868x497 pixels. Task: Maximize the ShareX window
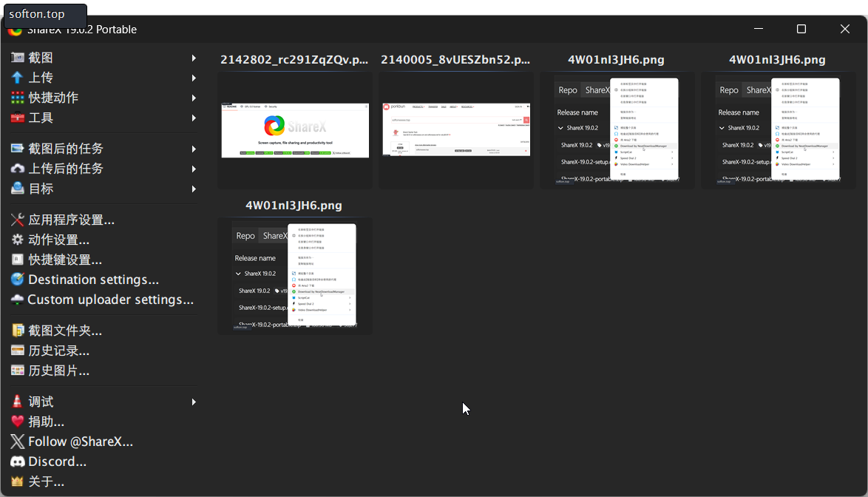(x=801, y=29)
